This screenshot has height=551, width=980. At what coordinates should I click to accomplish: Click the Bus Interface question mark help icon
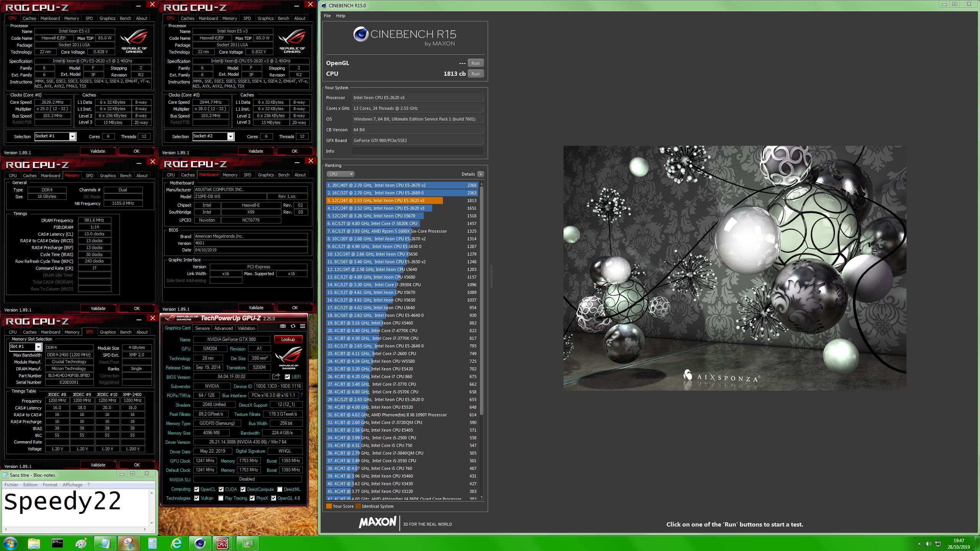(301, 395)
